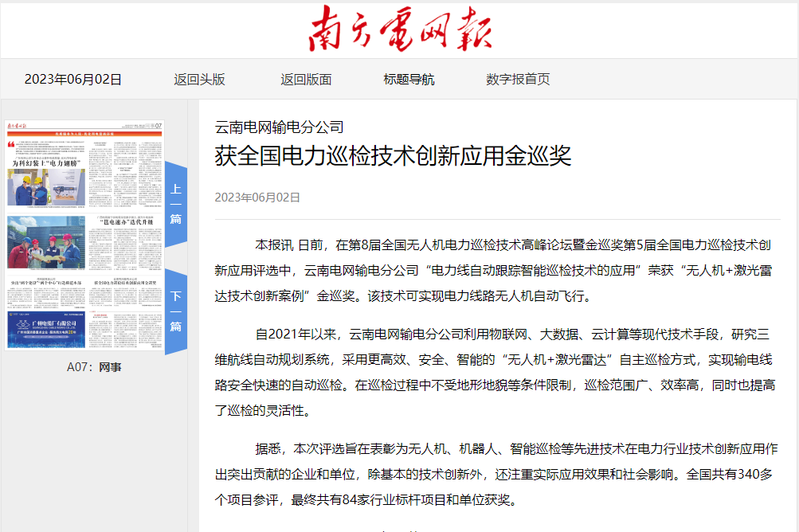799x532 pixels.
Task: Open the 标题导航 menu item
Action: (409, 80)
